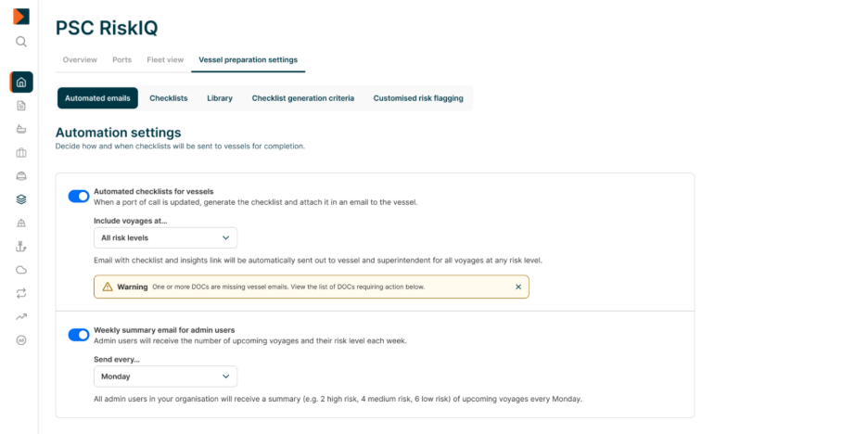Open the home icon in sidebar
Viewport: 868px width, 434px height.
pos(21,82)
